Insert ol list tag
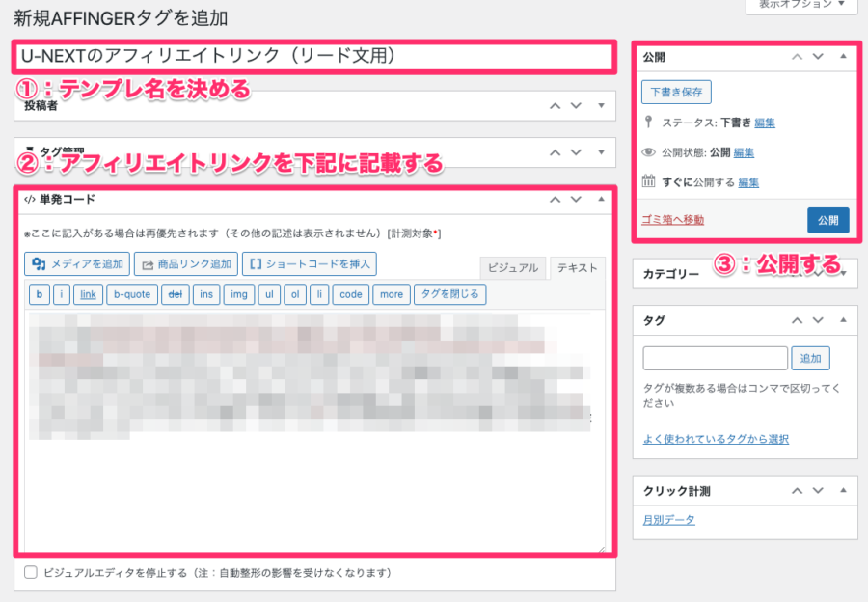Viewport: 868px width, 602px height. pyautogui.click(x=295, y=294)
